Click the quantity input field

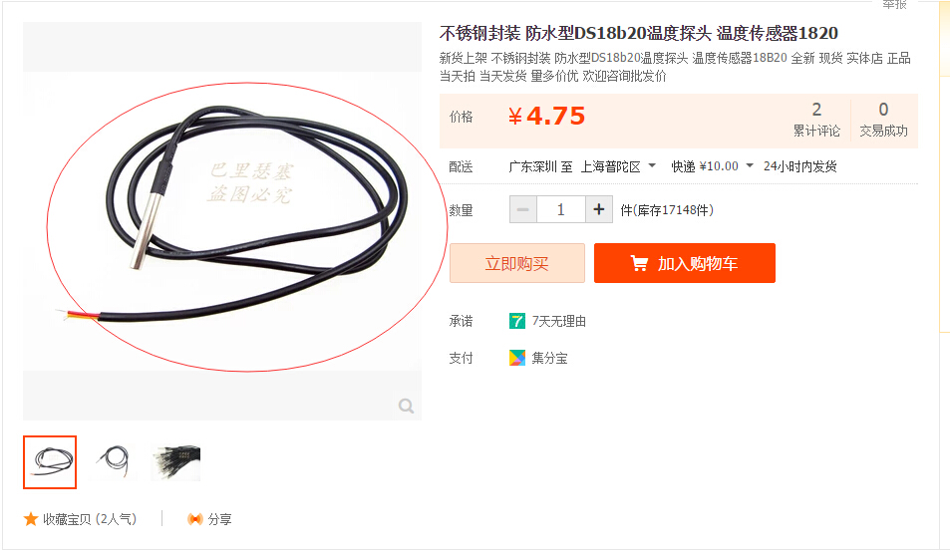[x=561, y=209]
